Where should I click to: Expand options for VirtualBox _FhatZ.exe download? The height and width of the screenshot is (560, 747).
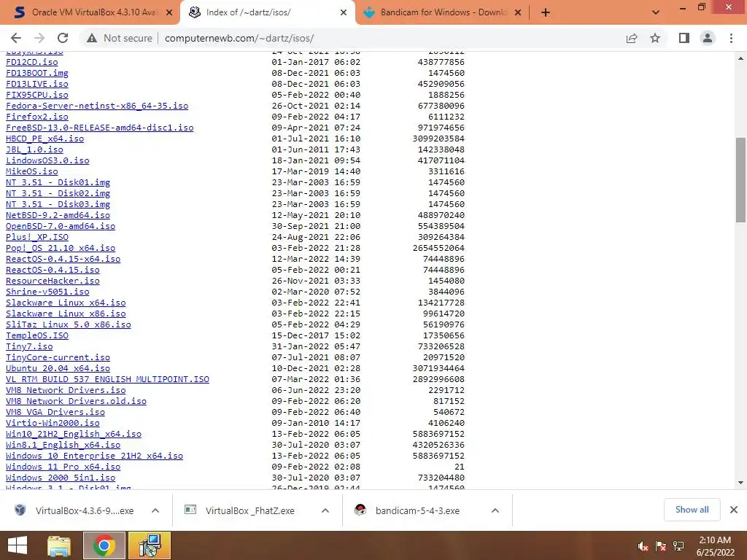tap(325, 510)
